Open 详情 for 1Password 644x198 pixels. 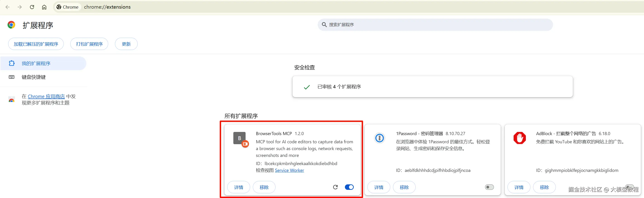pyautogui.click(x=379, y=187)
